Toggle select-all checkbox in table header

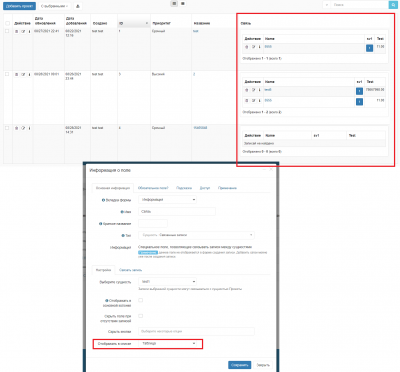tap(7, 23)
